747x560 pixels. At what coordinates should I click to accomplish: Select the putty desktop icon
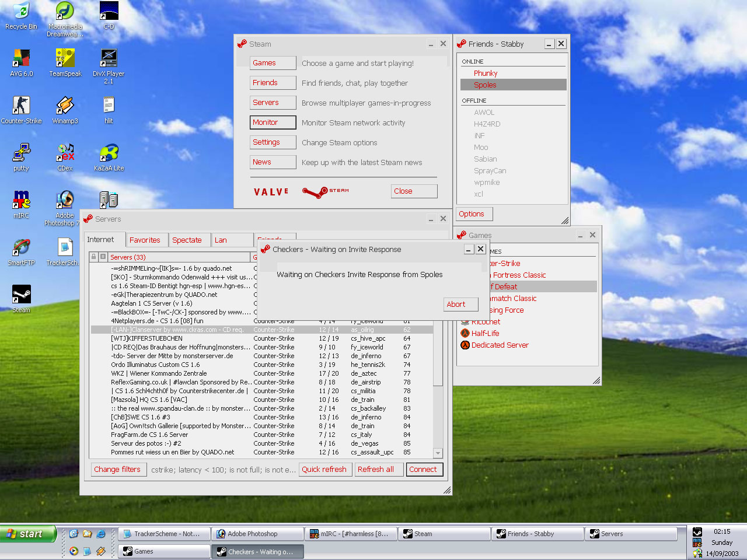[x=21, y=157]
